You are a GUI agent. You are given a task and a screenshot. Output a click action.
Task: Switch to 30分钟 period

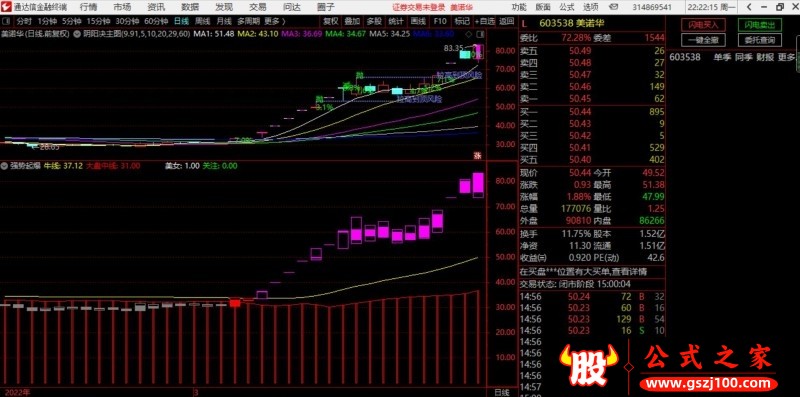pos(127,21)
